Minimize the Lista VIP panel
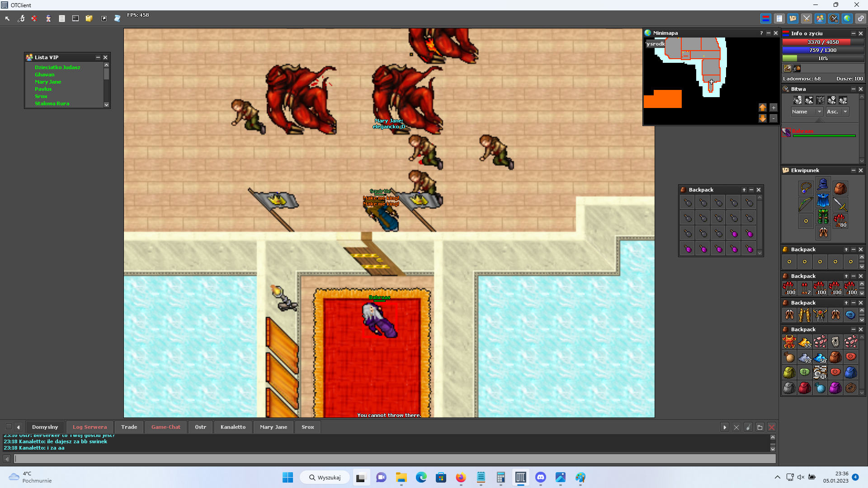Screen dimensions: 868x488 (x=98, y=57)
